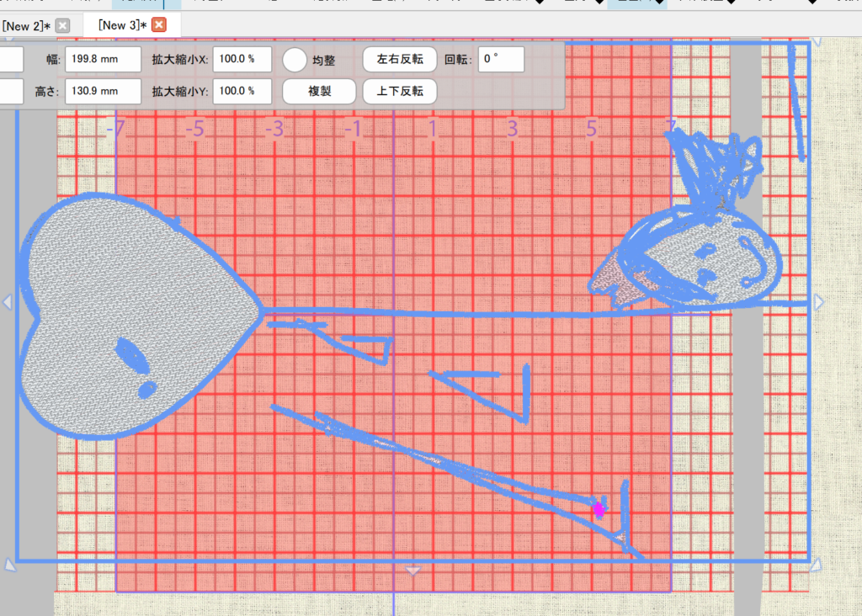
Task: Duplicate the design with the 複製 button
Action: point(318,91)
